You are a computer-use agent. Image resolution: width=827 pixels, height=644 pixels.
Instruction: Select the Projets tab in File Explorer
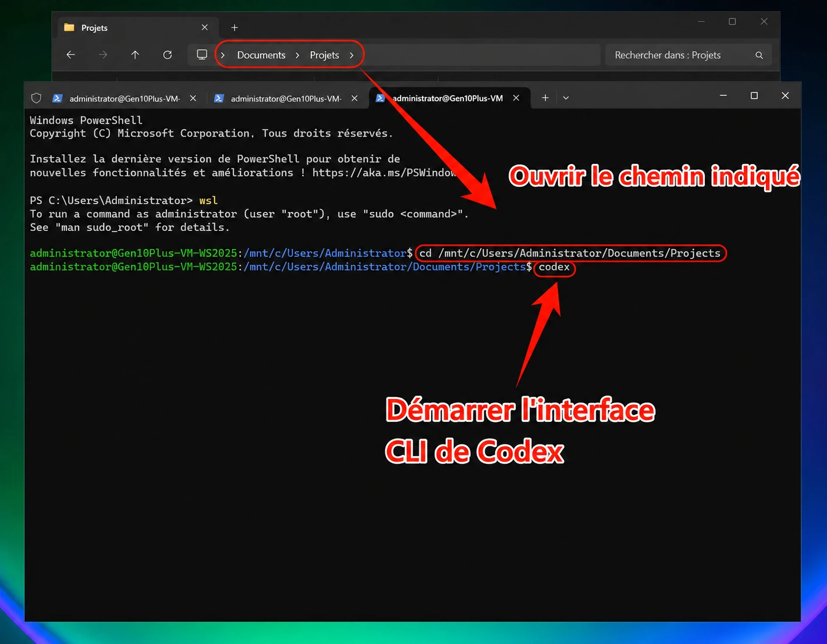tap(138, 27)
